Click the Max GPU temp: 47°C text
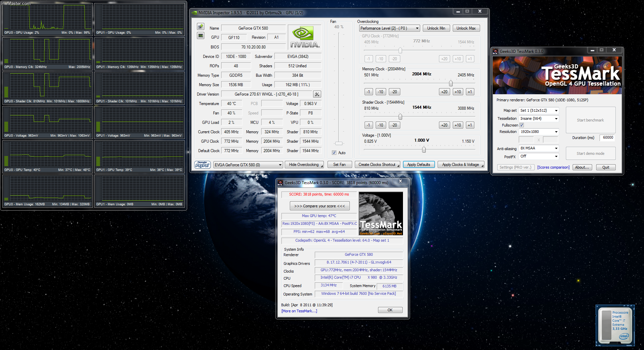Viewport: 644px width, 350px height. (x=319, y=216)
